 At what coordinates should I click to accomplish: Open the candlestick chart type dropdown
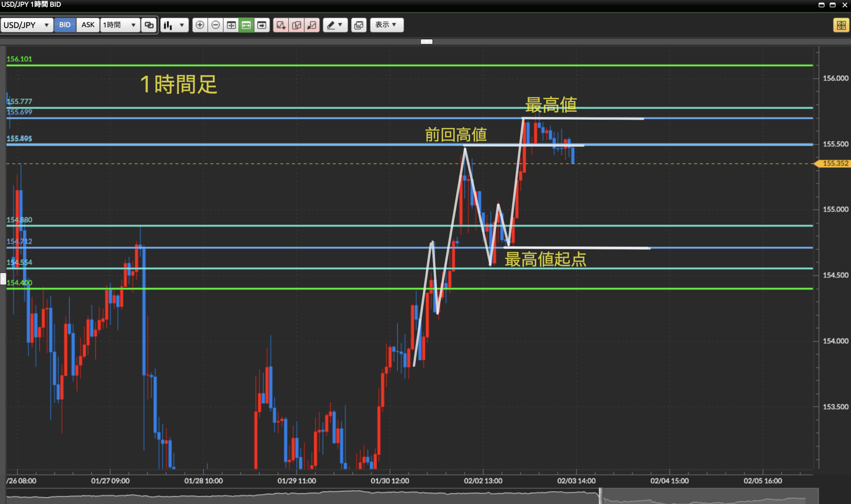click(174, 25)
